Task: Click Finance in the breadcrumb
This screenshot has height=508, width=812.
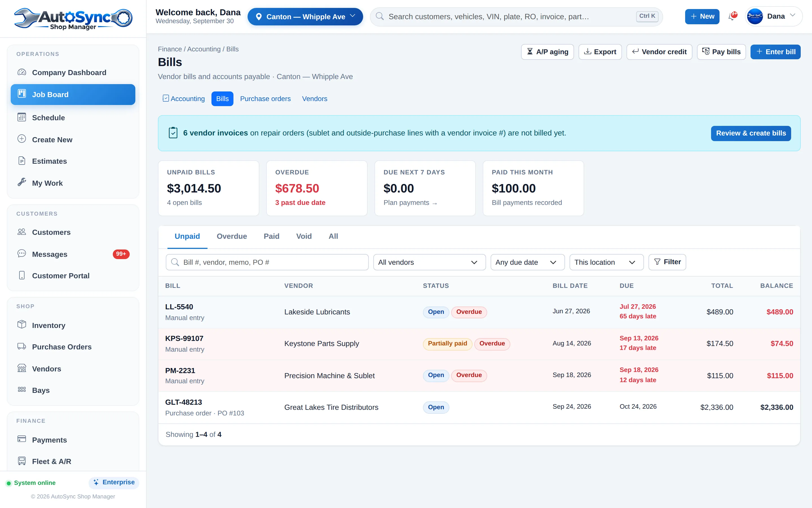Action: (170, 49)
